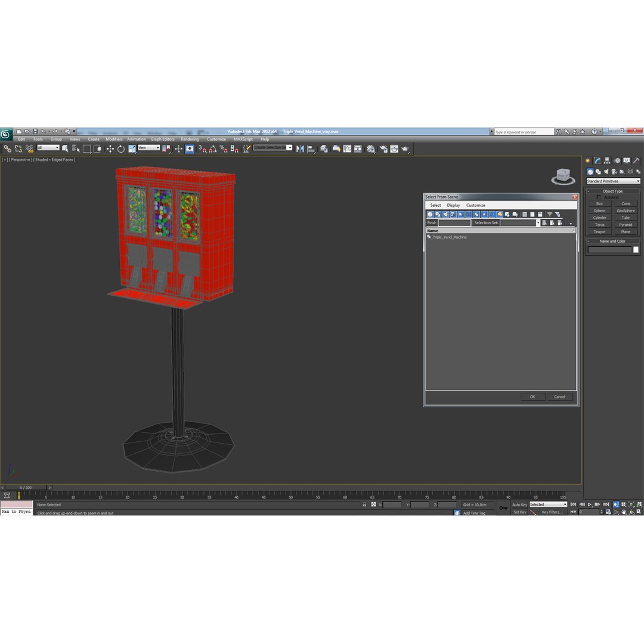Toggle Display Lights filter in Select From Scene

click(445, 215)
